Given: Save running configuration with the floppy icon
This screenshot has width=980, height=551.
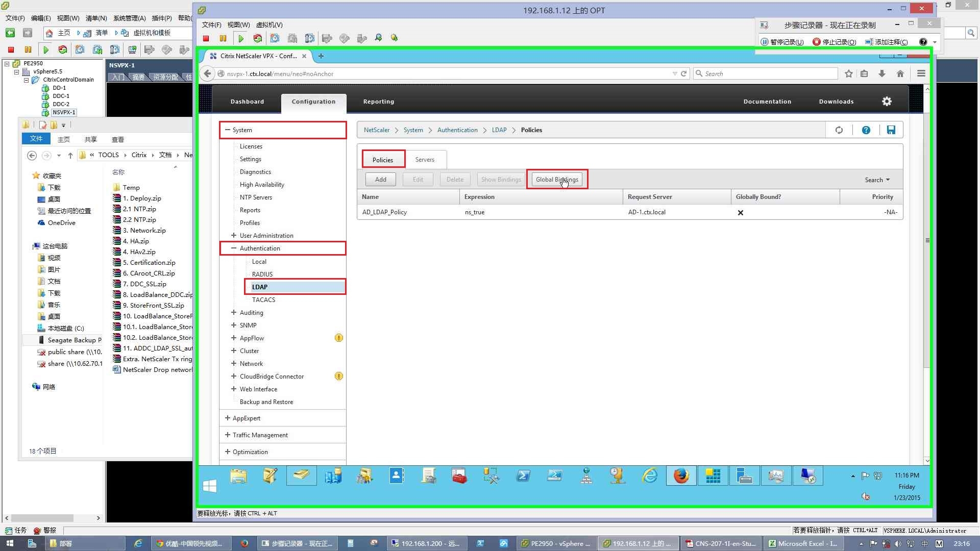Looking at the screenshot, I should click(x=891, y=130).
